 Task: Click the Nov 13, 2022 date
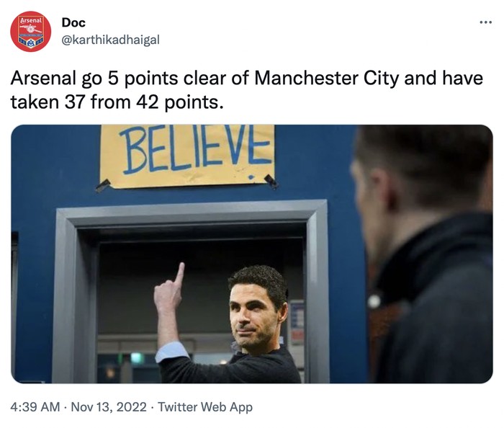click(x=109, y=407)
